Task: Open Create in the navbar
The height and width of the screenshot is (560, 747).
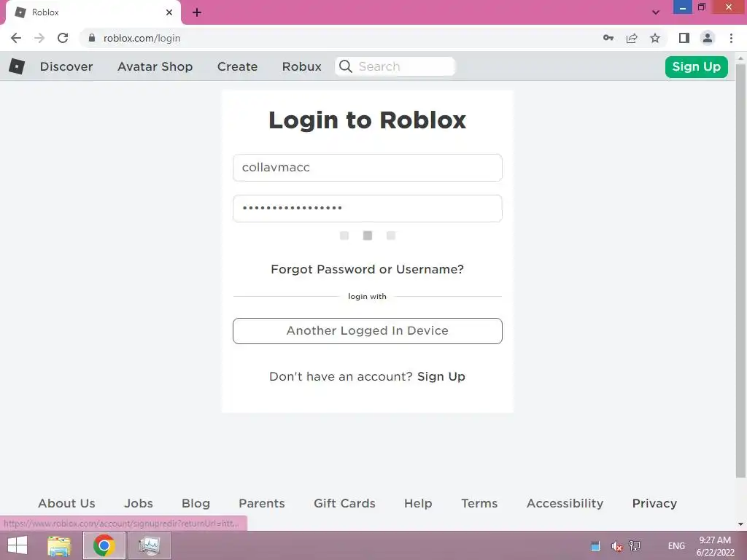Action: pyautogui.click(x=237, y=66)
